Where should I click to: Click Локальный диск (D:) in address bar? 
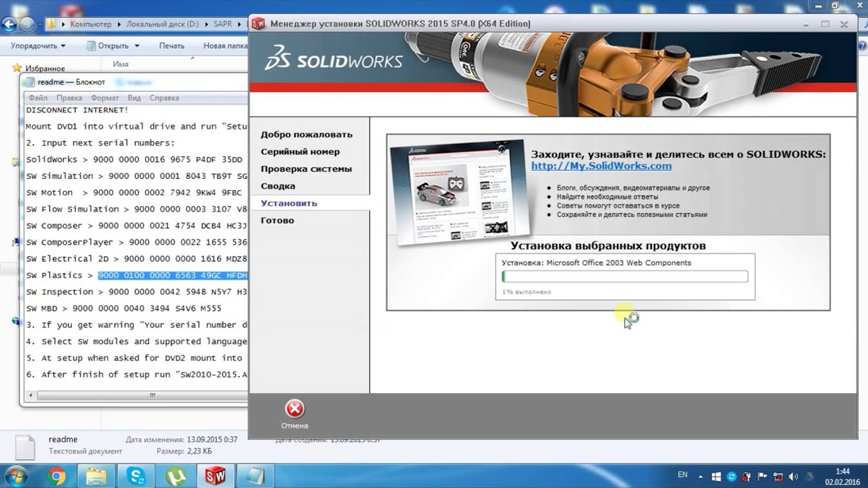163,24
